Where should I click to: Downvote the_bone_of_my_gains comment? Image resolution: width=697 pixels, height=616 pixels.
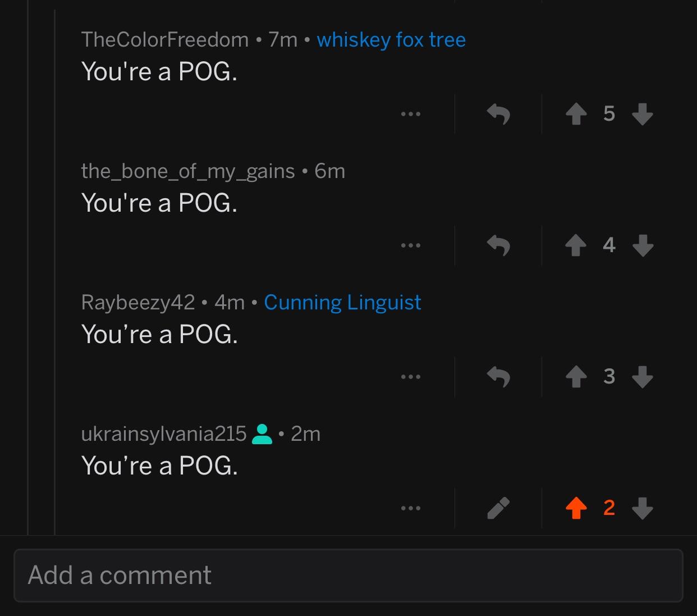(643, 245)
